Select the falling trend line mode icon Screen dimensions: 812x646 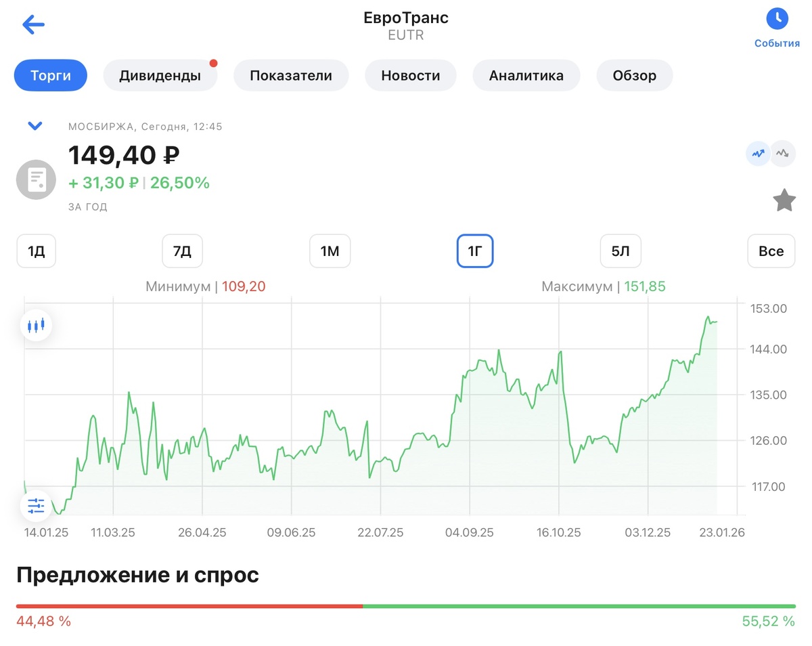(x=783, y=154)
